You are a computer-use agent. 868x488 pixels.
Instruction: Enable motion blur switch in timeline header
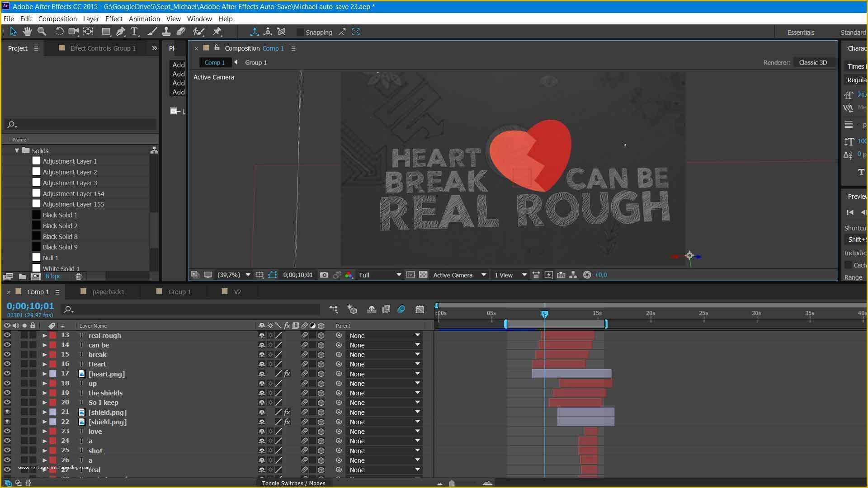point(401,310)
